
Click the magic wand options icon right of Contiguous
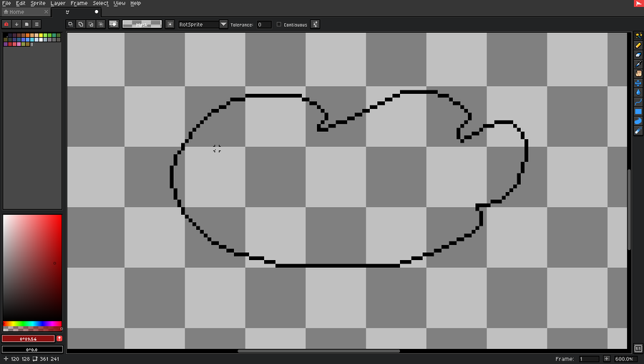click(315, 24)
